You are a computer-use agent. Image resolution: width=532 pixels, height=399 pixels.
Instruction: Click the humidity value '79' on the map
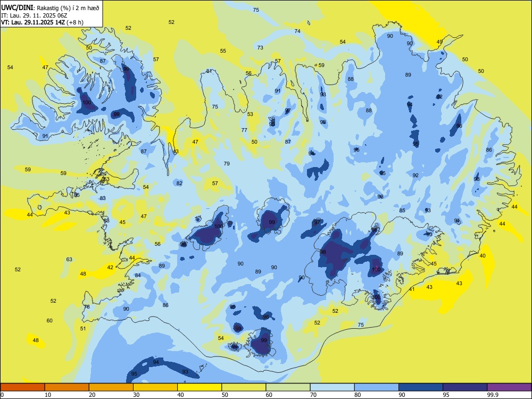click(x=227, y=163)
